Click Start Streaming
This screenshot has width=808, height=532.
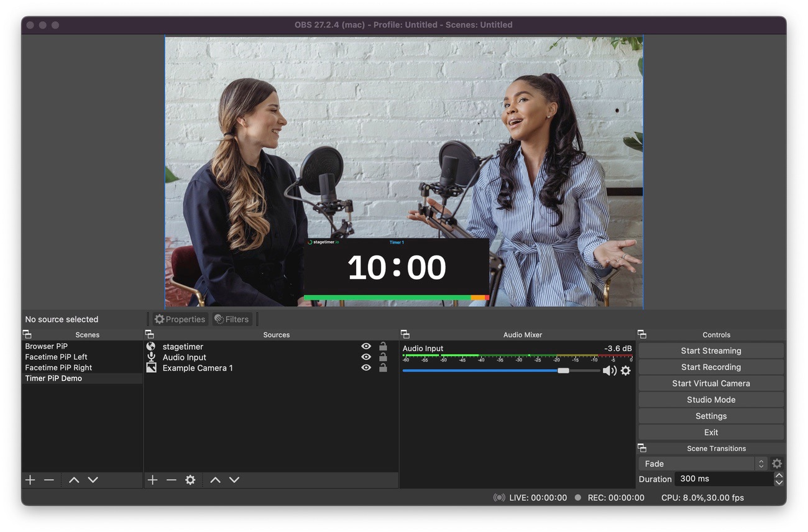pyautogui.click(x=710, y=351)
